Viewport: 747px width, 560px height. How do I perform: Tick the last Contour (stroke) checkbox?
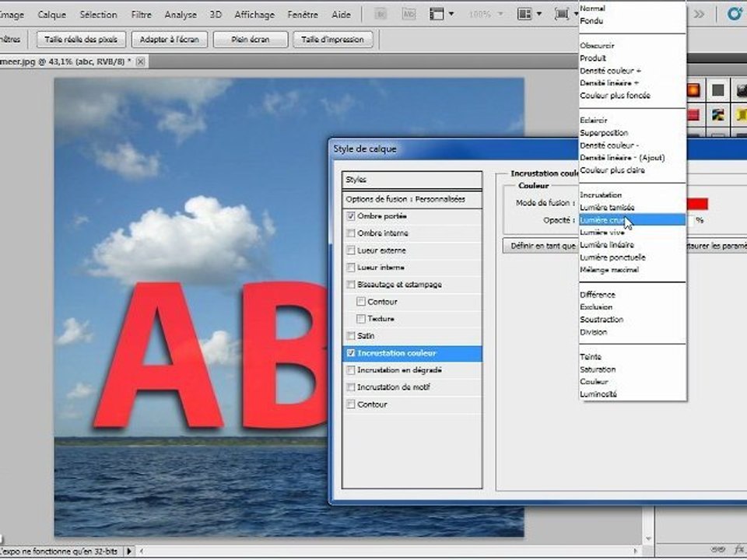[x=351, y=404]
